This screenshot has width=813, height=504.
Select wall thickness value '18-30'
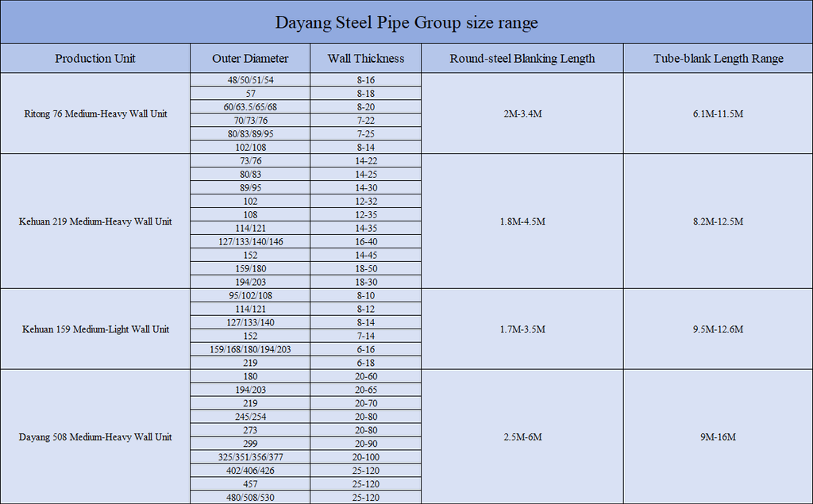coord(366,282)
